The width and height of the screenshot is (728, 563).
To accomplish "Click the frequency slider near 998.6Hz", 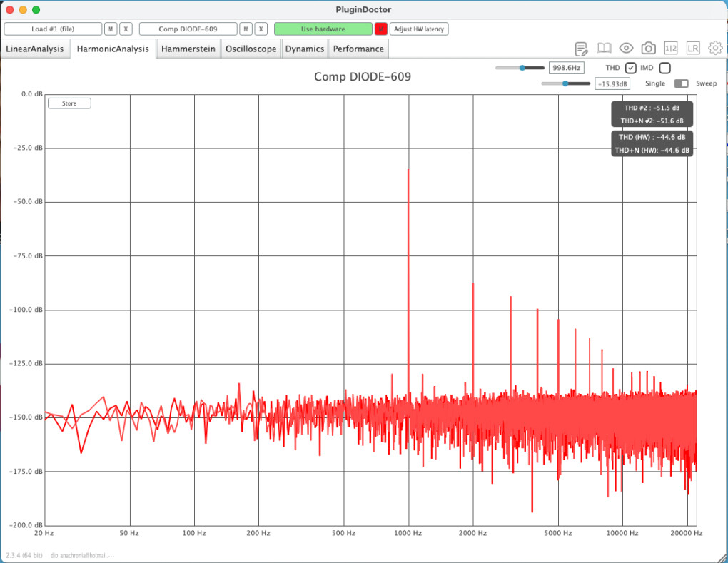I will point(520,68).
